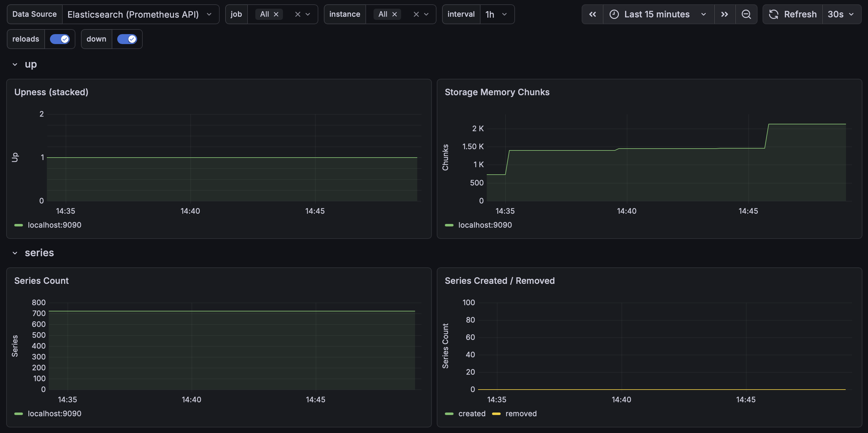Click green color swatch of created legend
This screenshot has height=433, width=868.
pyautogui.click(x=449, y=414)
